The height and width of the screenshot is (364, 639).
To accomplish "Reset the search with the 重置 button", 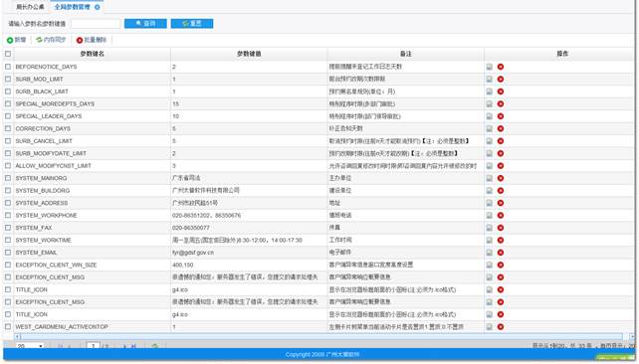I will [x=192, y=24].
